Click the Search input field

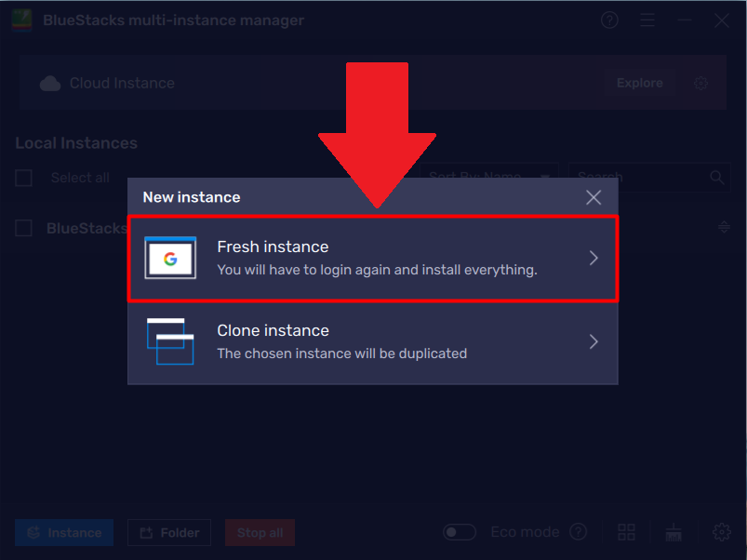point(649,177)
